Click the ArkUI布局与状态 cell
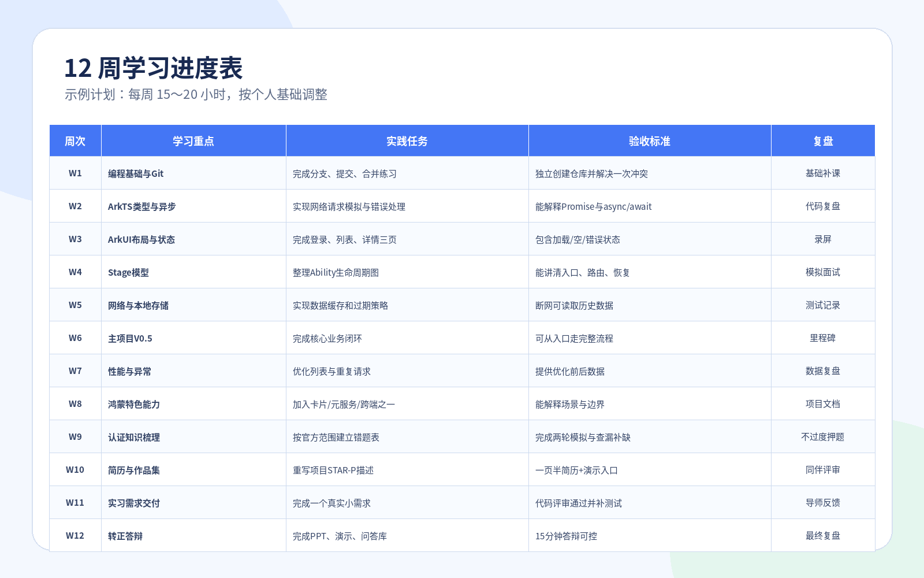 point(193,239)
